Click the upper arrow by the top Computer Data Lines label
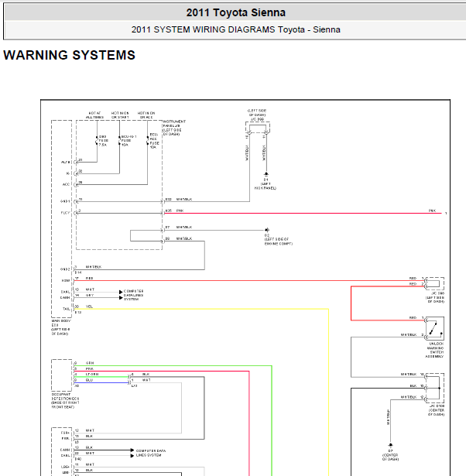Viewport: 466px width, 476px height. (x=121, y=292)
